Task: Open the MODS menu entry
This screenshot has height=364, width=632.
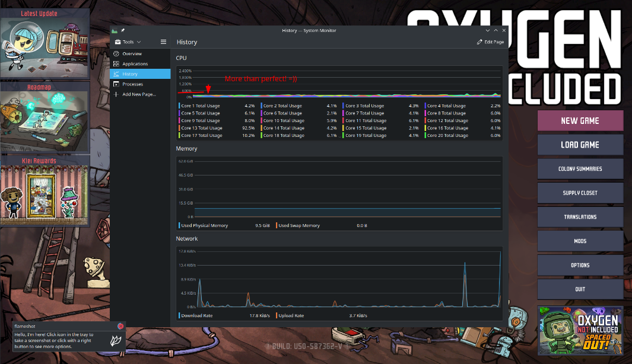Action: (x=580, y=241)
